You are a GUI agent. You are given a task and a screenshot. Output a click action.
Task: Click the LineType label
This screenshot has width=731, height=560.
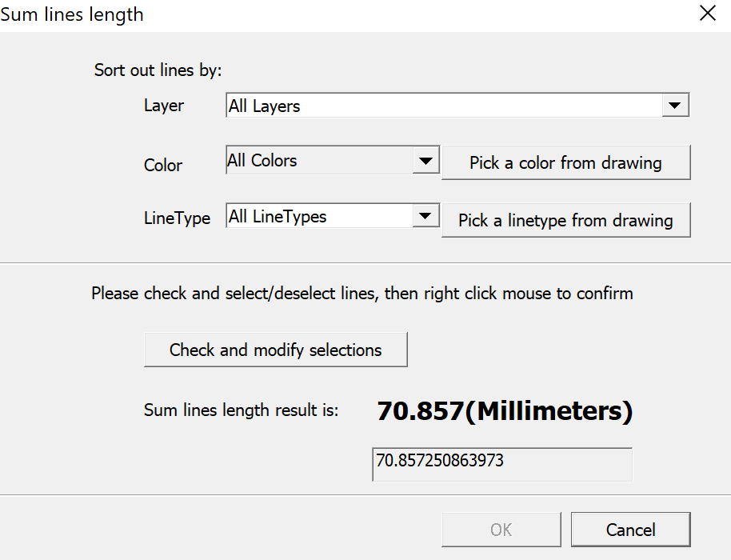[177, 218]
